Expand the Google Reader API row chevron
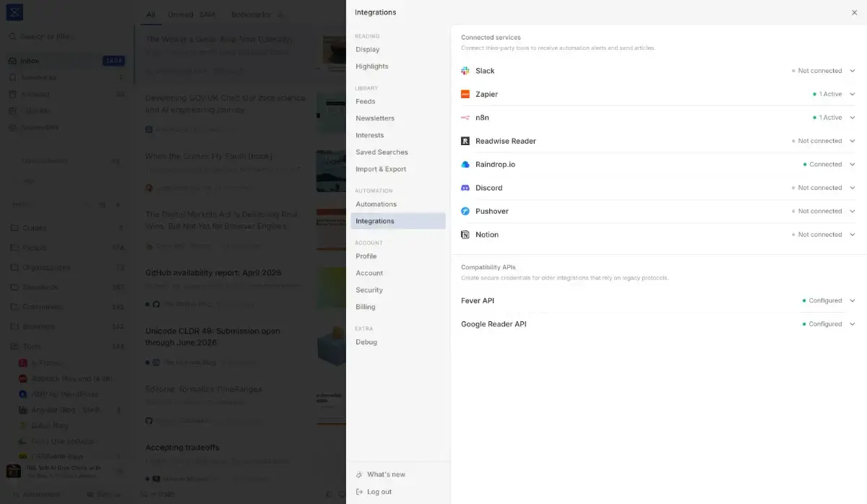 [x=853, y=324]
